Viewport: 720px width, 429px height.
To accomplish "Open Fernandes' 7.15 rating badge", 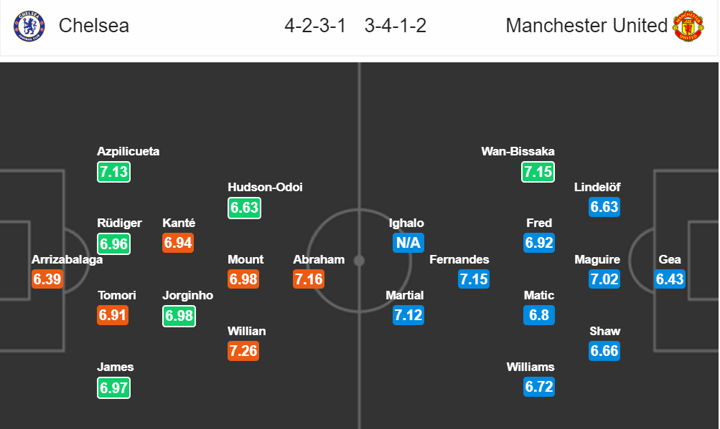I will pos(475,279).
